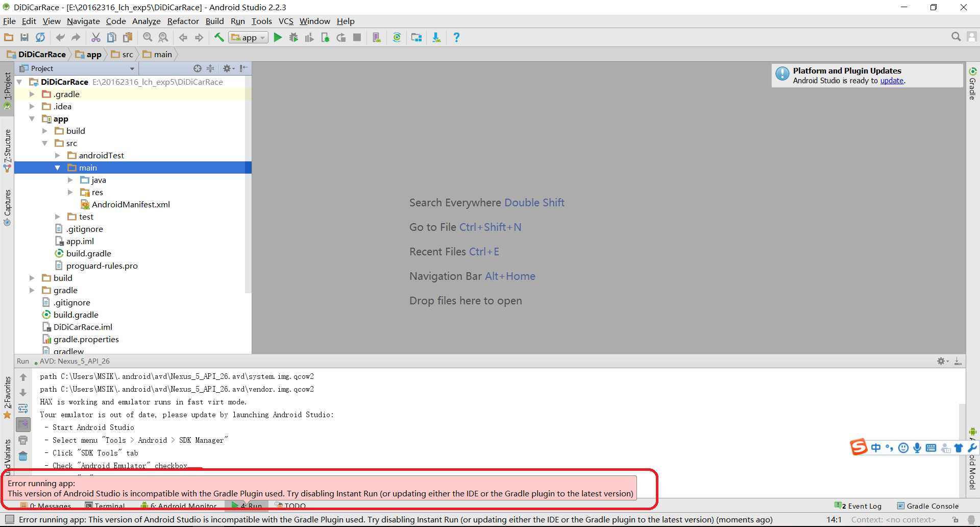Image resolution: width=980 pixels, height=527 pixels.
Task: Collapse the DiDiCarRace root node
Action: click(x=19, y=82)
